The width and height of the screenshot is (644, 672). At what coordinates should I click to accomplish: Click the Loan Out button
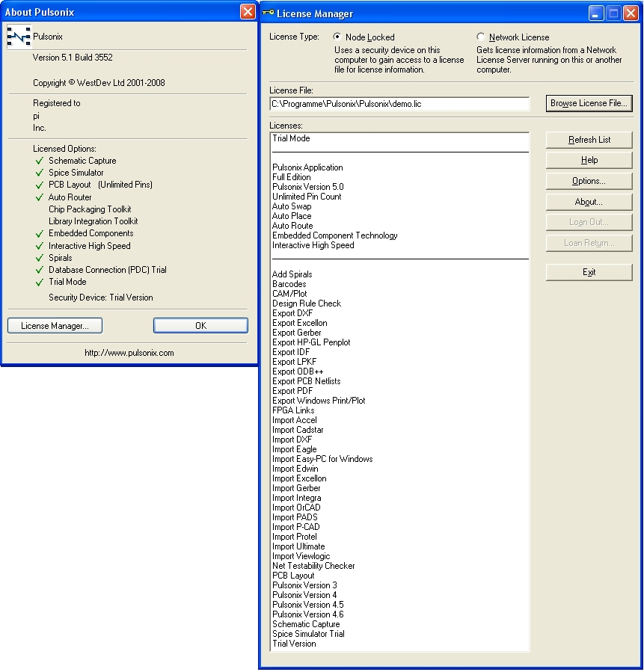pyautogui.click(x=589, y=222)
